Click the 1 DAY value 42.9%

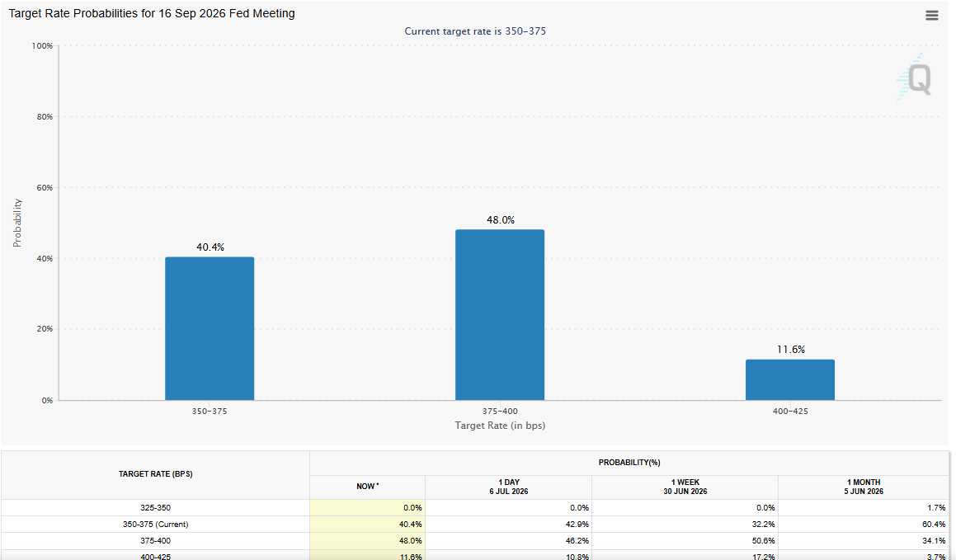(x=577, y=524)
